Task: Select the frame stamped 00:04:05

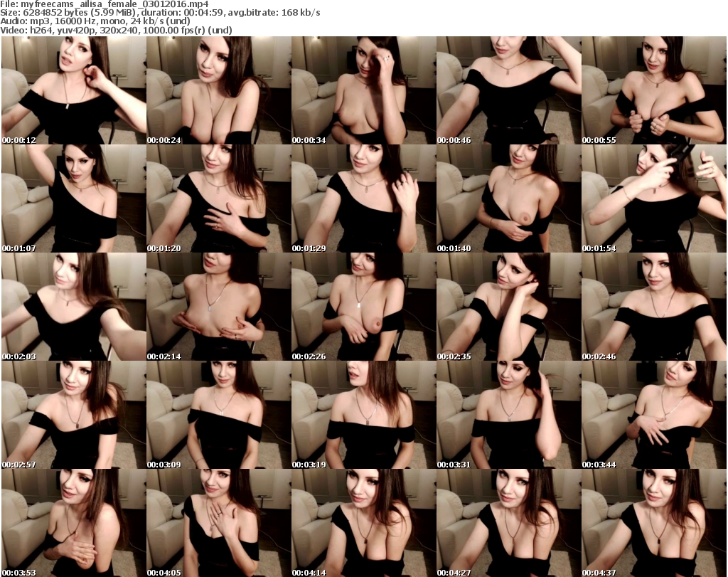Action: pos(219,523)
